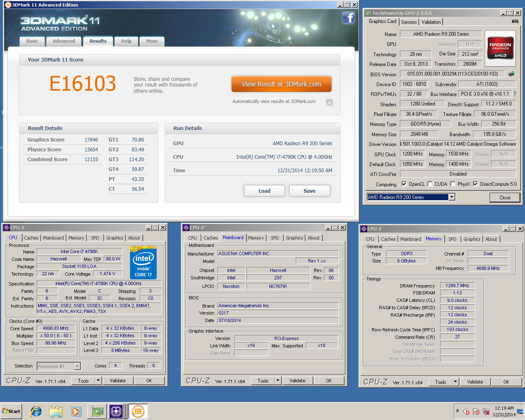Open the Help tab in 3DMark

click(126, 41)
